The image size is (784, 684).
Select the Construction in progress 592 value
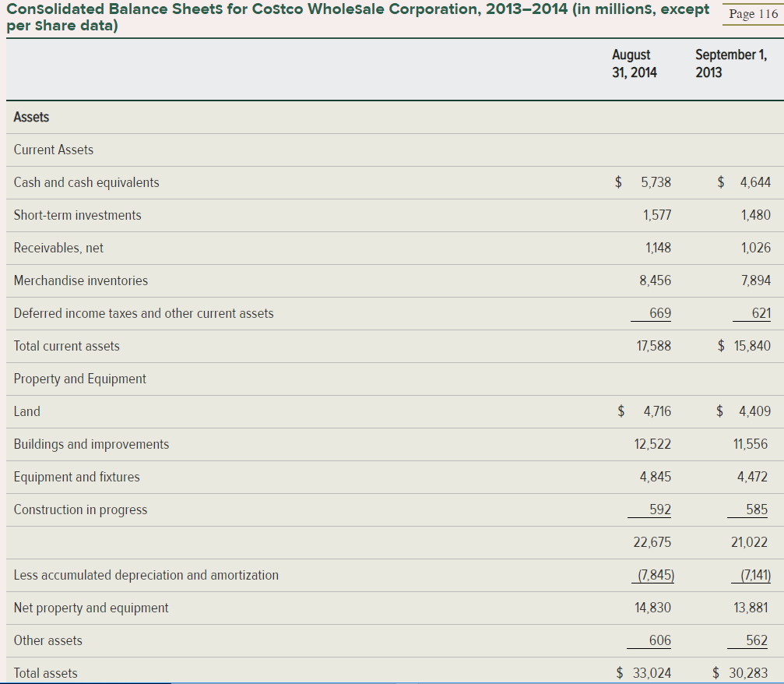(x=661, y=509)
